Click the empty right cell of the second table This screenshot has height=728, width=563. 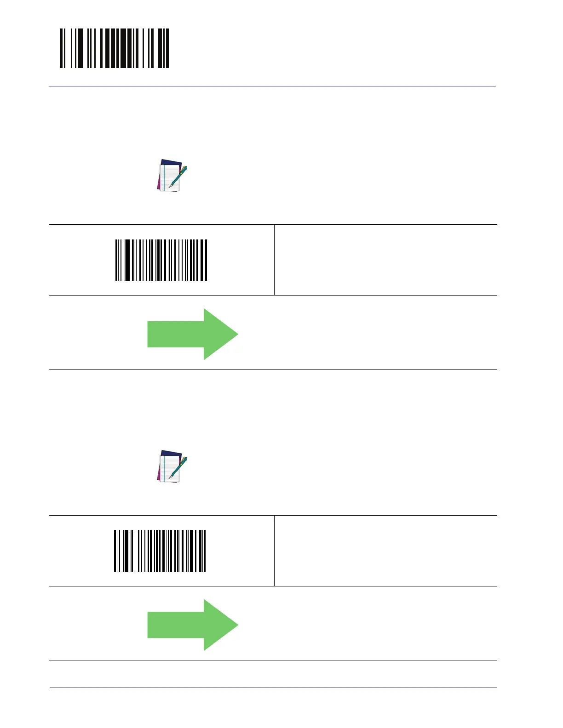[x=386, y=551]
